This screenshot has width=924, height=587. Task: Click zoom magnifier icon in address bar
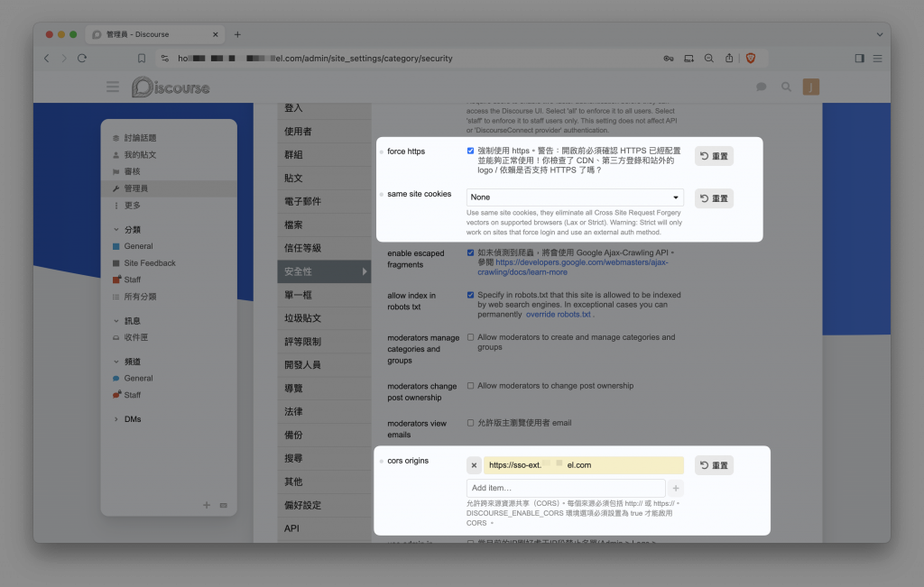pyautogui.click(x=709, y=59)
